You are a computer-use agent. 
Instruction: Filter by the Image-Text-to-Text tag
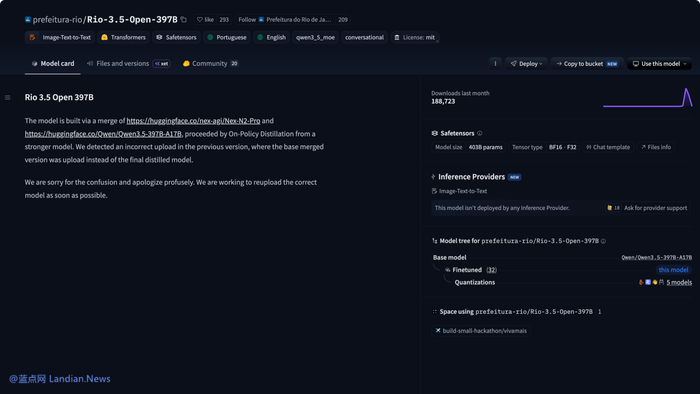[60, 37]
